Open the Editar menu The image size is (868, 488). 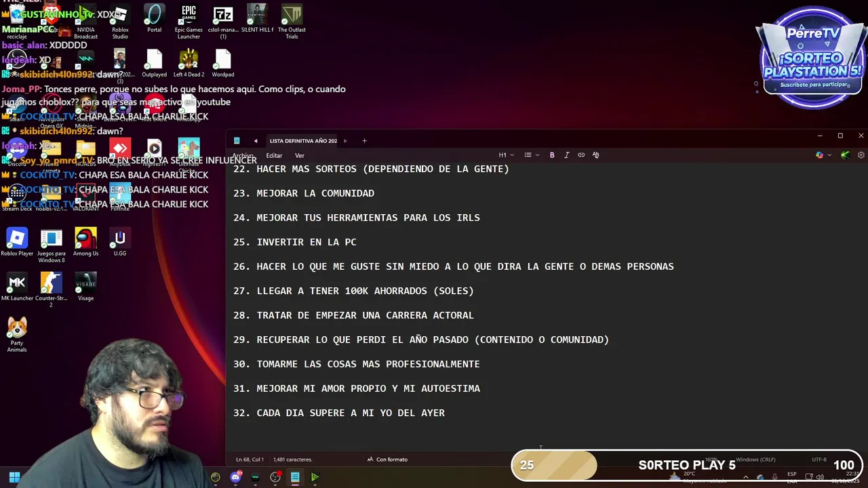pyautogui.click(x=274, y=155)
